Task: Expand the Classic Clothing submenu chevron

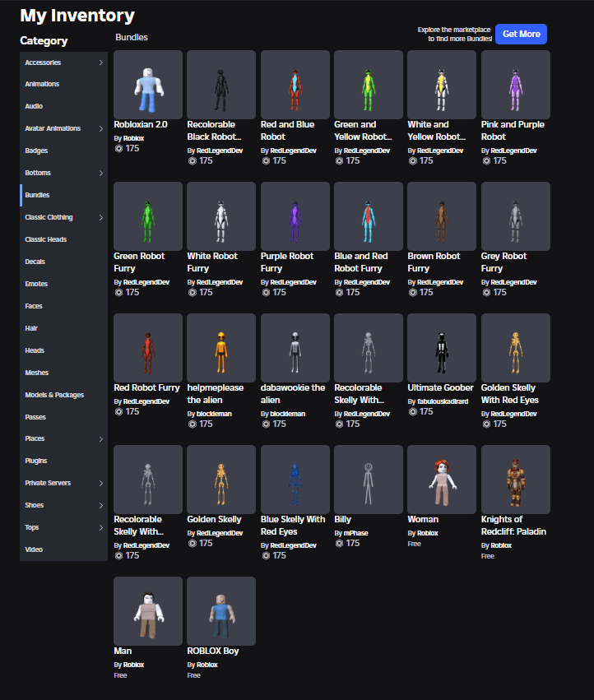Action: tap(101, 218)
